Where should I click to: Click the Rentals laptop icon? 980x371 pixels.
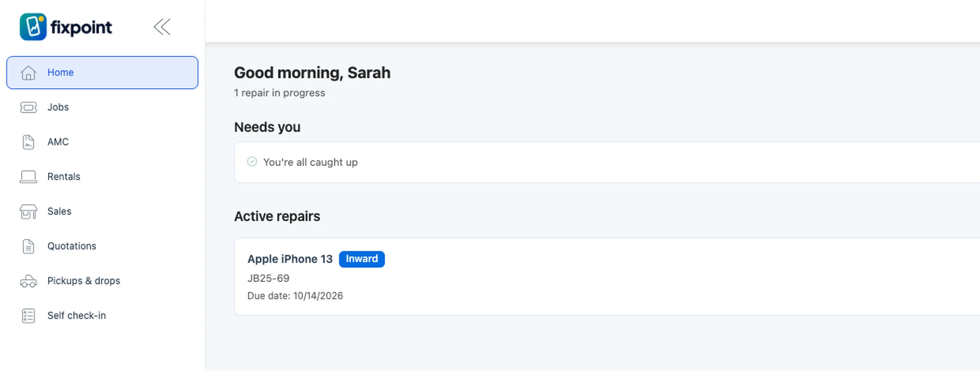click(28, 177)
